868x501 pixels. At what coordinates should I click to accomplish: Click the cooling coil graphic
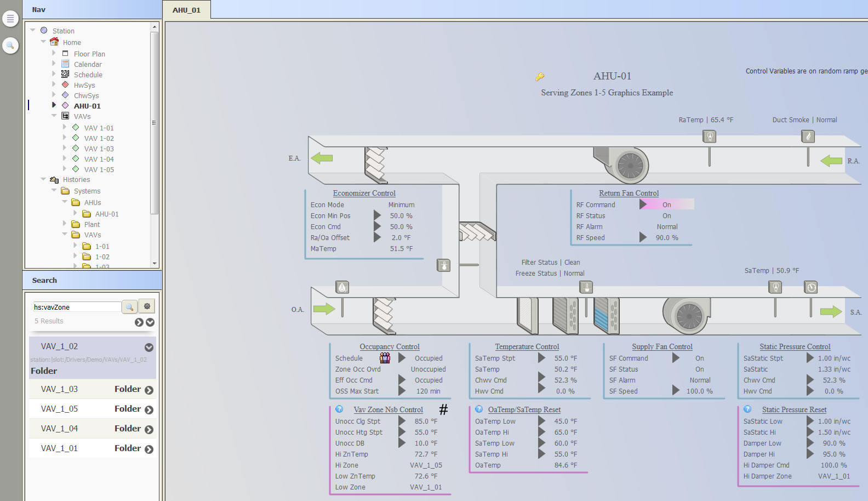coord(607,315)
